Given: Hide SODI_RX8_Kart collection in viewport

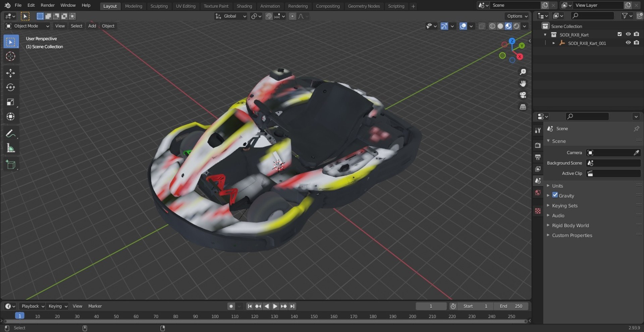Looking at the screenshot, I should click(x=628, y=34).
